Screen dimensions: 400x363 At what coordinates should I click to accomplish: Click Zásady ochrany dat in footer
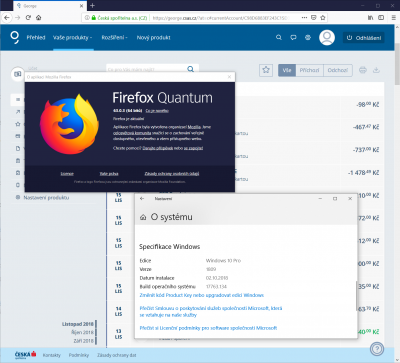click(x=117, y=355)
